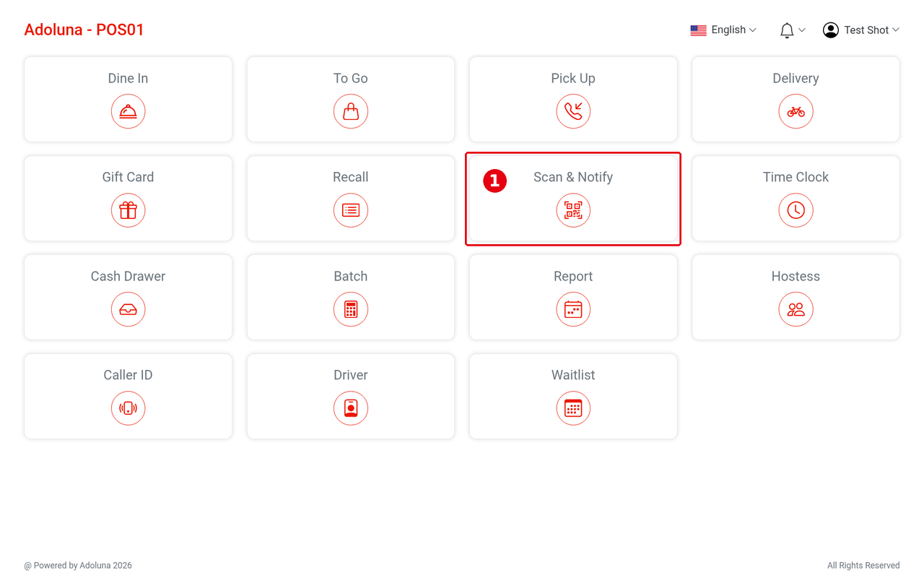924x578 pixels.
Task: Expand the English language dropdown
Action: tap(723, 30)
